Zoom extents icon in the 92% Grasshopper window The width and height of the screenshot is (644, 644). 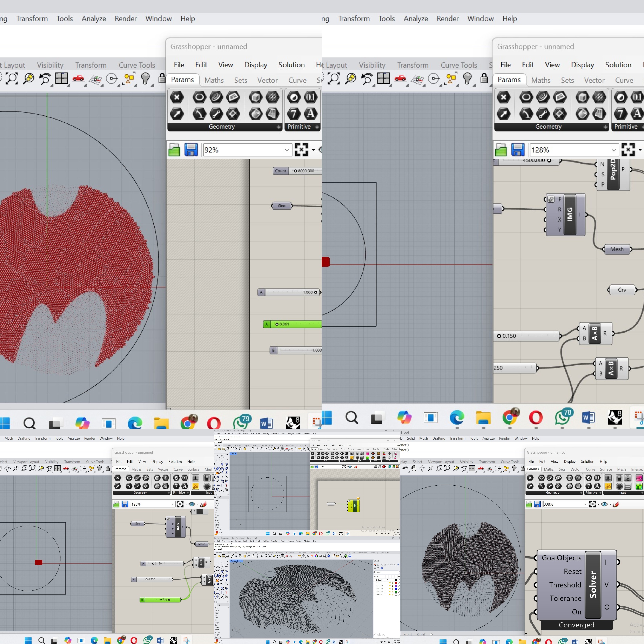pos(301,150)
